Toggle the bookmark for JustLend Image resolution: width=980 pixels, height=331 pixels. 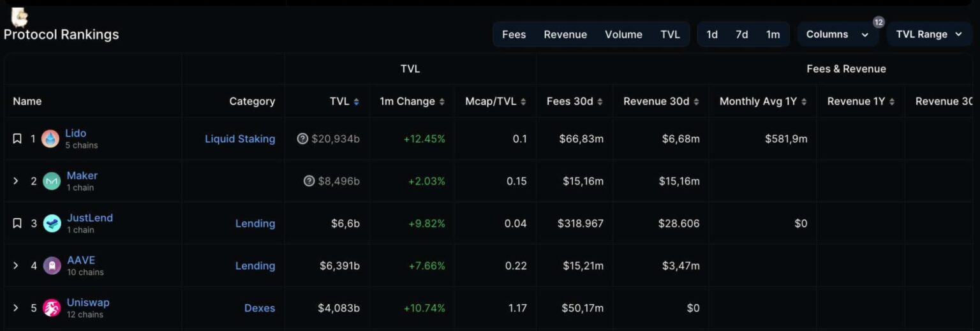(17, 224)
